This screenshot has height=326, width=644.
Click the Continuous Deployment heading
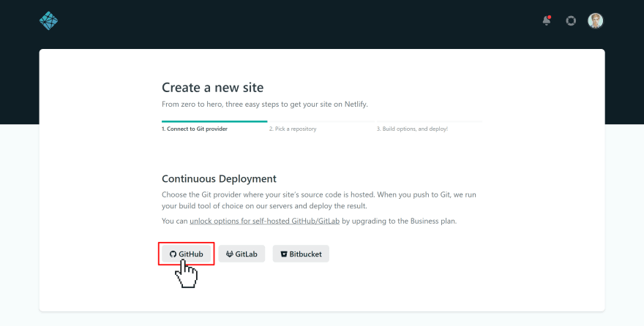[x=219, y=179]
